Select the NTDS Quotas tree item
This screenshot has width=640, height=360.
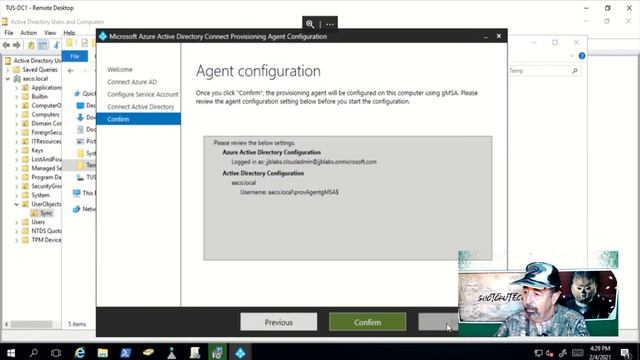(x=46, y=231)
